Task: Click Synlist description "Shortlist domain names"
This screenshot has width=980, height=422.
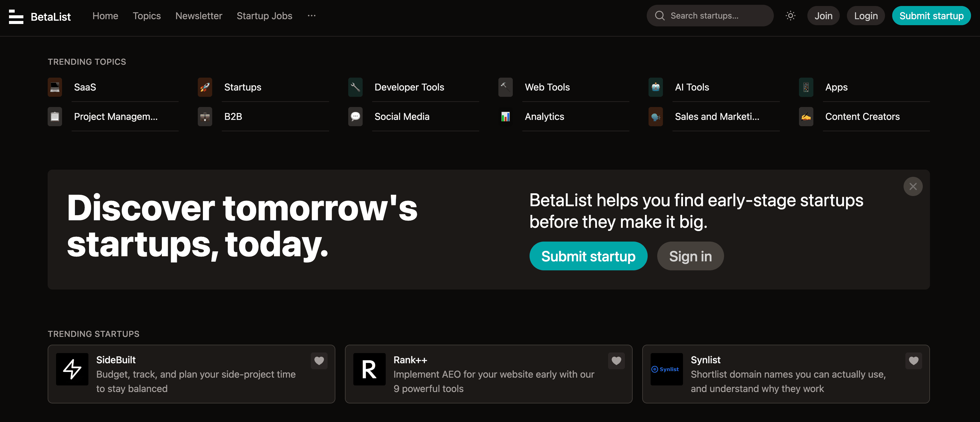Action: coord(788,381)
